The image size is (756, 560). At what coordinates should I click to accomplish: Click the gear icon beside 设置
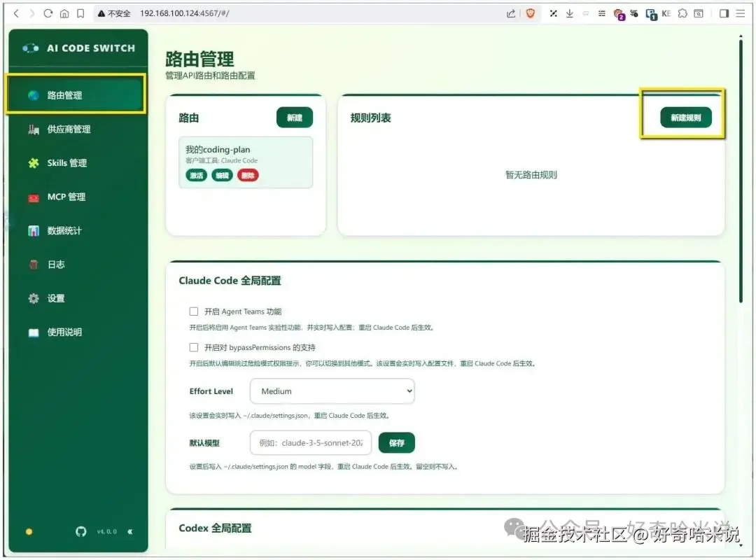[x=34, y=299]
